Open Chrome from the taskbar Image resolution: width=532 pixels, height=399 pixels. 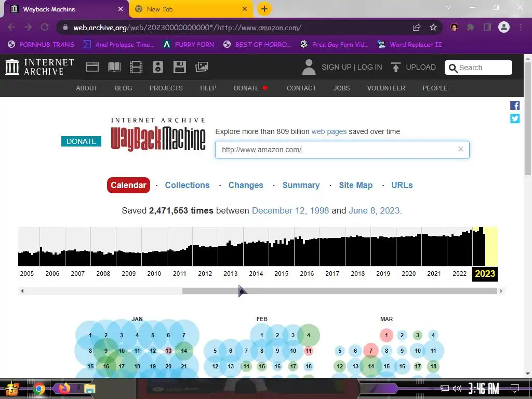[x=39, y=389]
